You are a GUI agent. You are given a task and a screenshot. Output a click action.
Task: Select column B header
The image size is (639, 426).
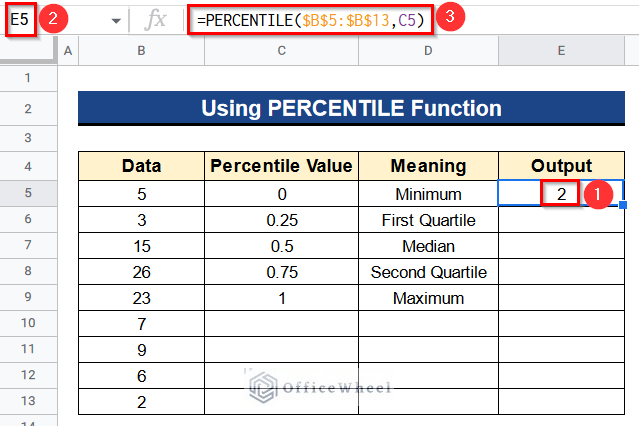pos(141,51)
